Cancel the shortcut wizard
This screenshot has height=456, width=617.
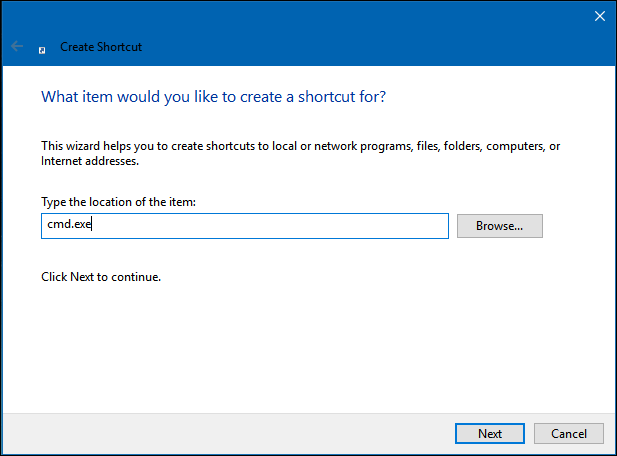tap(568, 434)
